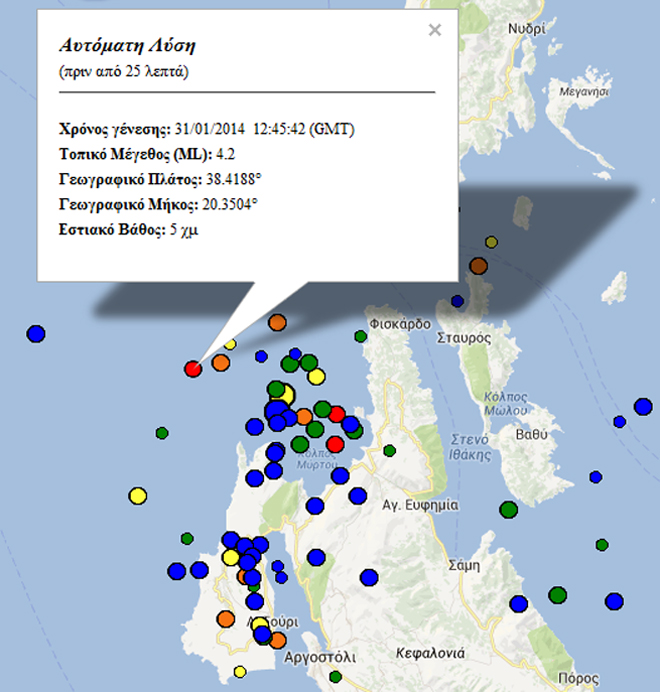The image size is (660, 692).
Task: Click the Σταυρός place label on Ithaca
Action: point(464,338)
